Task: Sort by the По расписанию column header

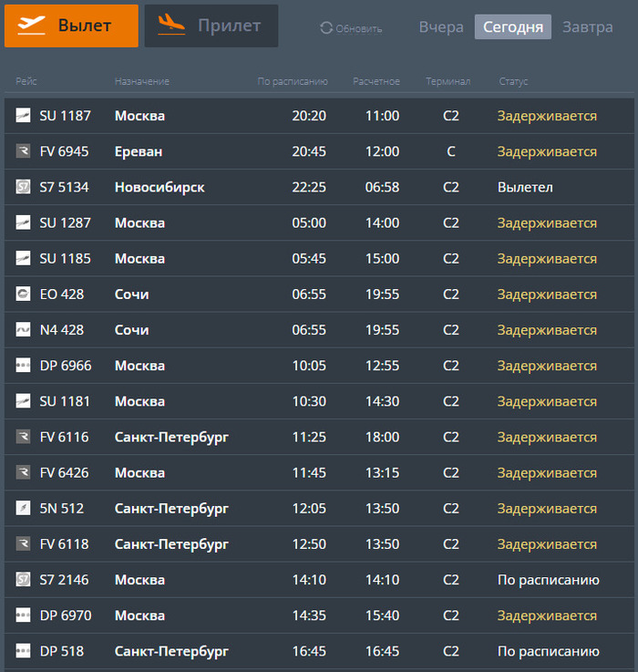Action: pyautogui.click(x=293, y=81)
